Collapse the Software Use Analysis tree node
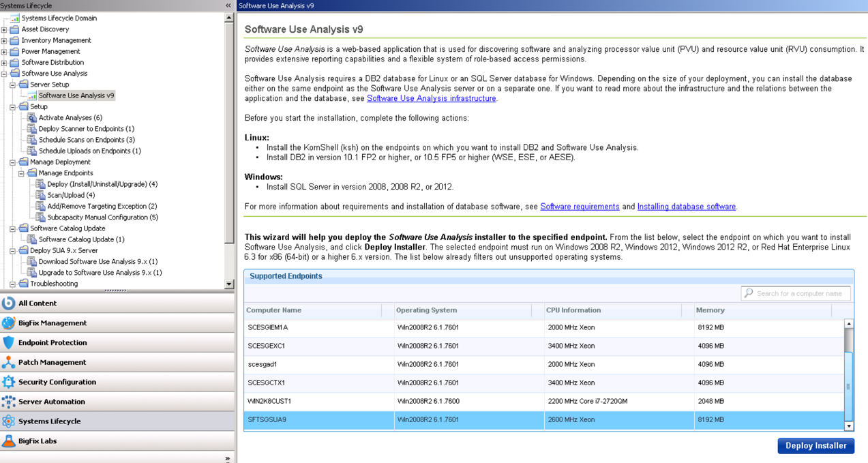The height and width of the screenshot is (463, 868). pos(4,74)
